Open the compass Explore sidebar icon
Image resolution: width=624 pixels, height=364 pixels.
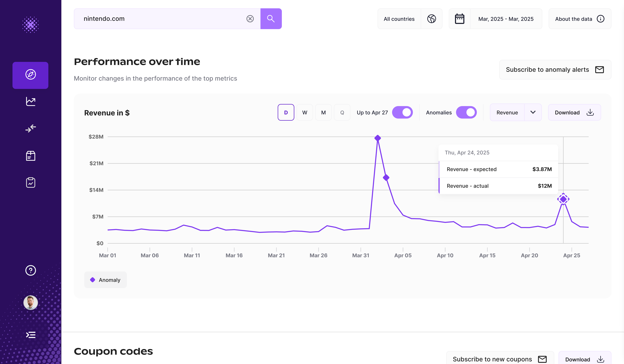coord(30,75)
